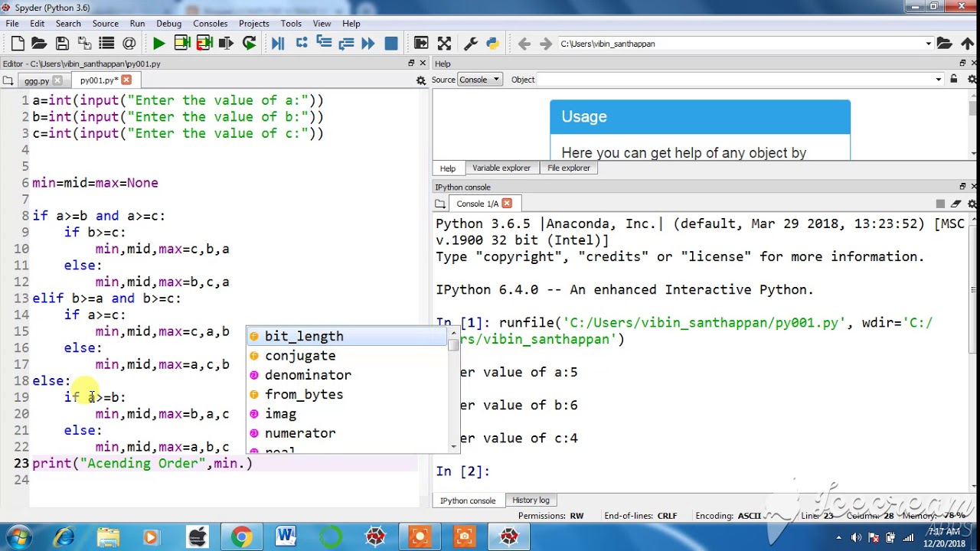The height and width of the screenshot is (551, 980).
Task: Choose denominator from the autocomplete list
Action: 348,375
